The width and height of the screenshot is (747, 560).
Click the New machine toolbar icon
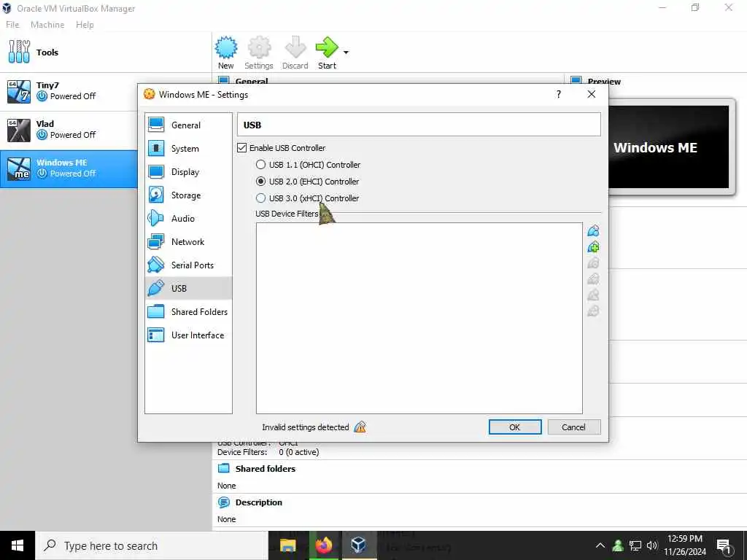point(226,52)
